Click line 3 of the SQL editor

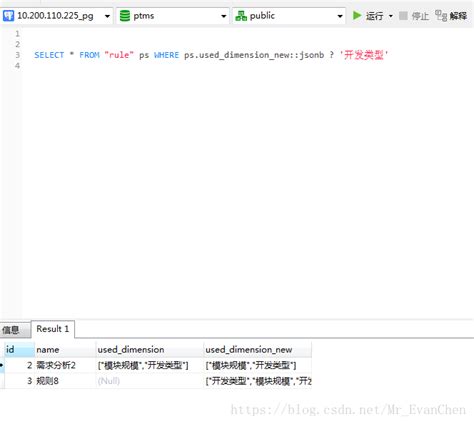[x=211, y=55]
